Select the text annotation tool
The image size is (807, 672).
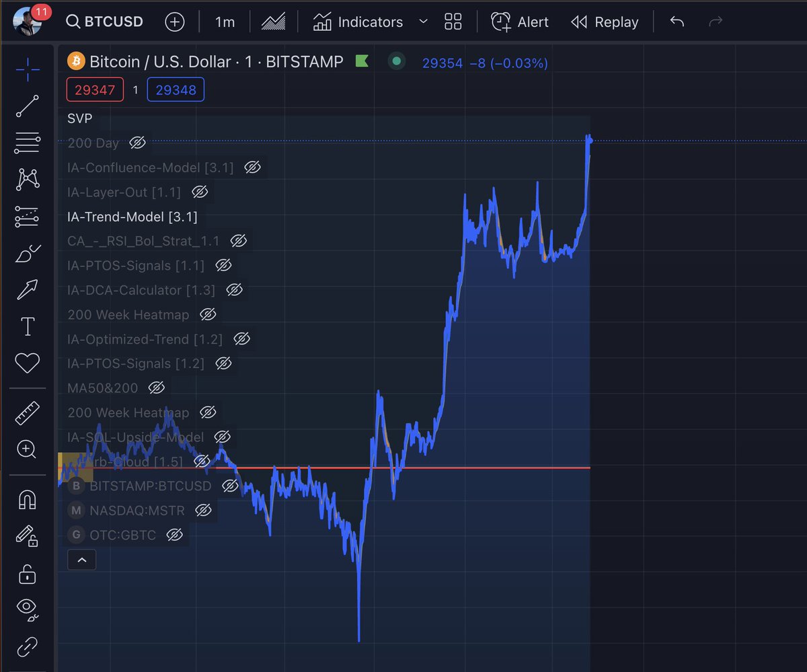point(27,327)
